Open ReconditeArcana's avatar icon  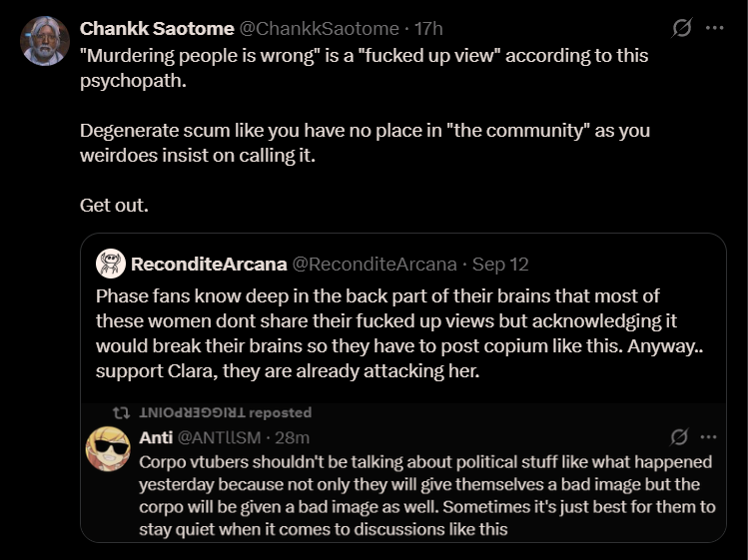(111, 264)
